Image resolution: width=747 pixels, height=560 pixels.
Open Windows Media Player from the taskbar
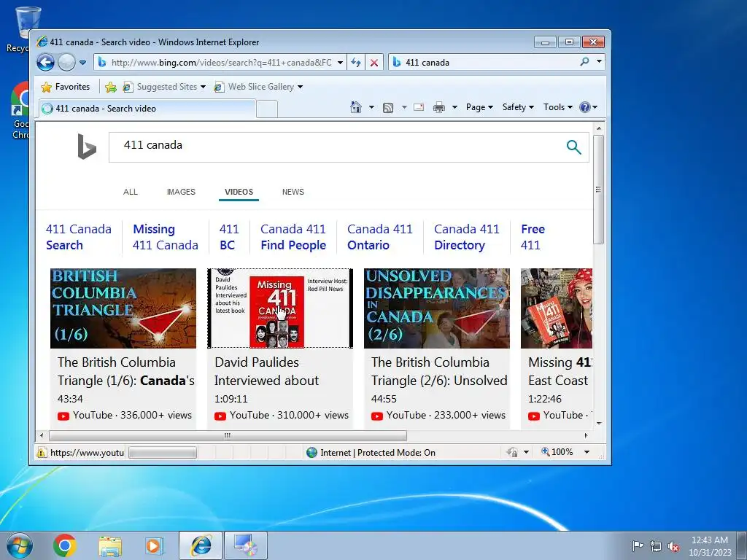[x=155, y=545]
